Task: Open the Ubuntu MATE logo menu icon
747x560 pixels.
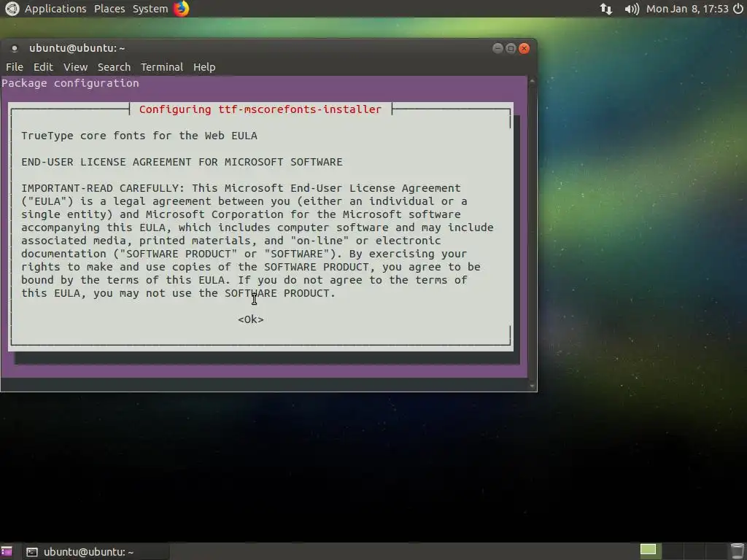Action: click(x=12, y=9)
